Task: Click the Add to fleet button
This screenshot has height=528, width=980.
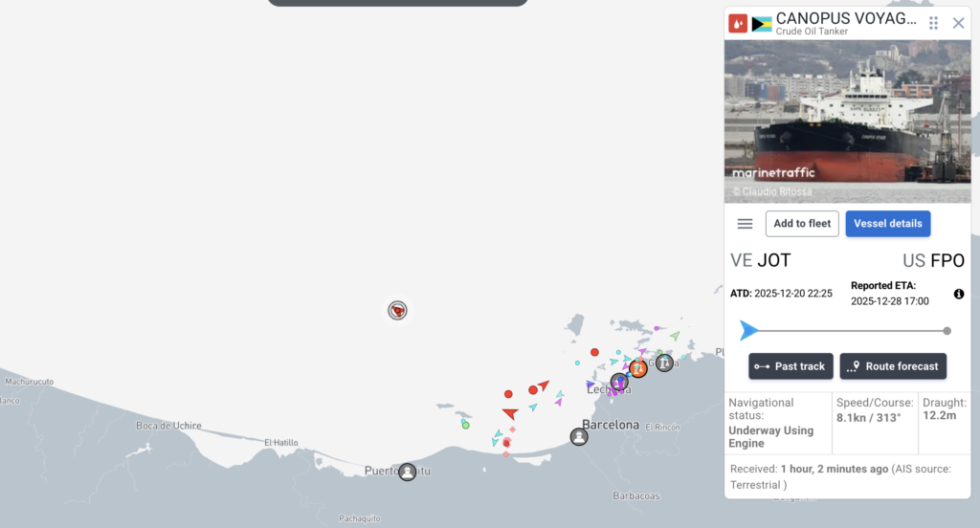Action: (x=802, y=224)
